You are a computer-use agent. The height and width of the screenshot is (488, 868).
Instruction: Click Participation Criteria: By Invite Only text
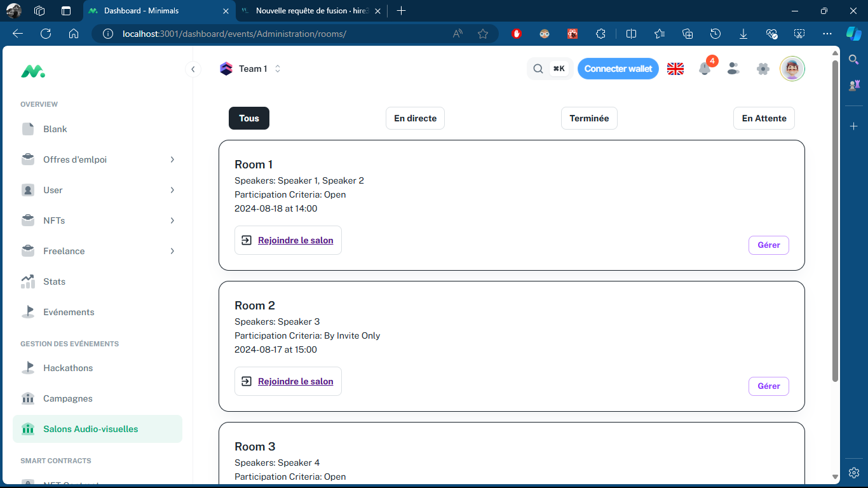click(x=308, y=335)
